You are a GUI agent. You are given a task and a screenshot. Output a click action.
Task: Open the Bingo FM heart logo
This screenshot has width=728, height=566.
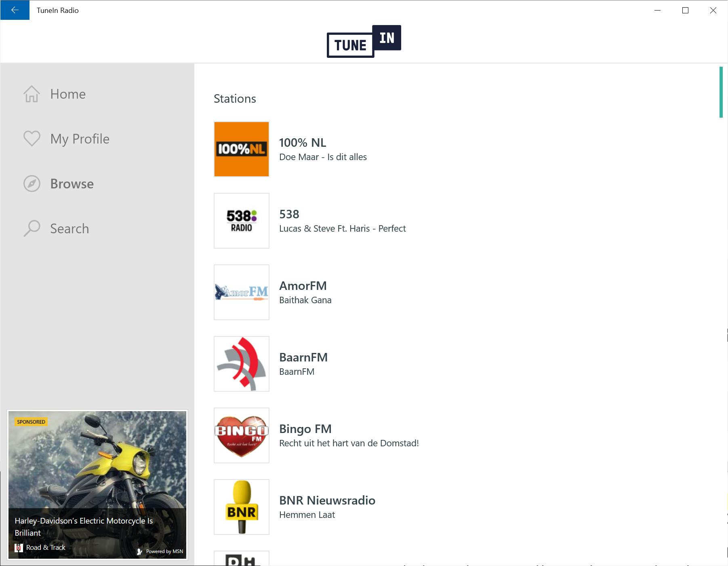click(x=242, y=435)
